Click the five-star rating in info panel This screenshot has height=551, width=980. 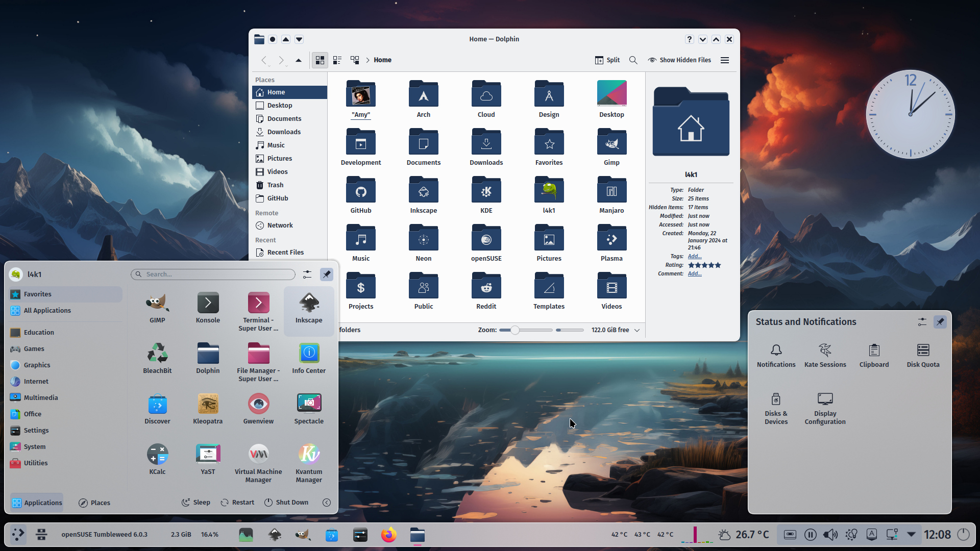[x=704, y=265]
